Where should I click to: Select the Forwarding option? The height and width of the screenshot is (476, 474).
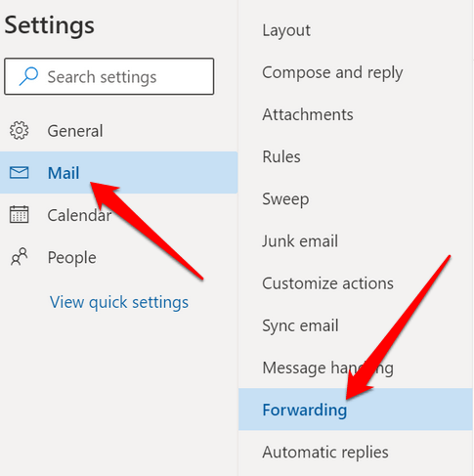tap(356, 410)
